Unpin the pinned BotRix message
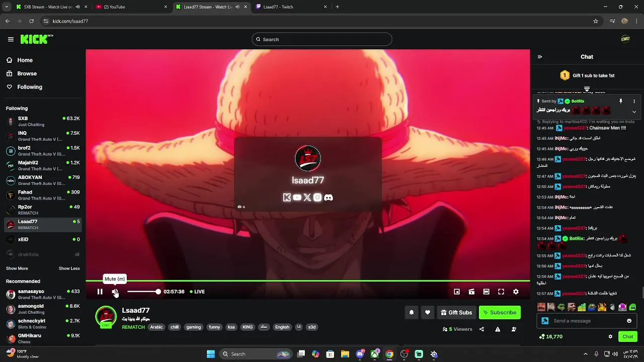The width and height of the screenshot is (644, 362). [620, 101]
